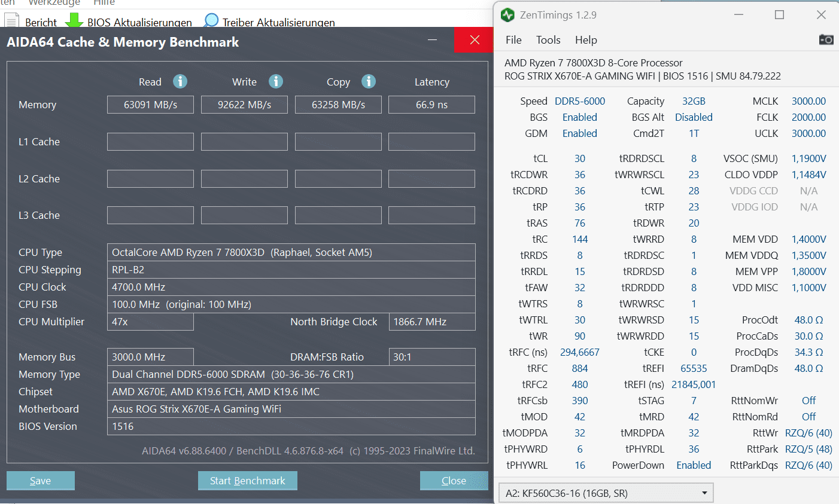Open the ZenTimings Help menu

click(586, 40)
